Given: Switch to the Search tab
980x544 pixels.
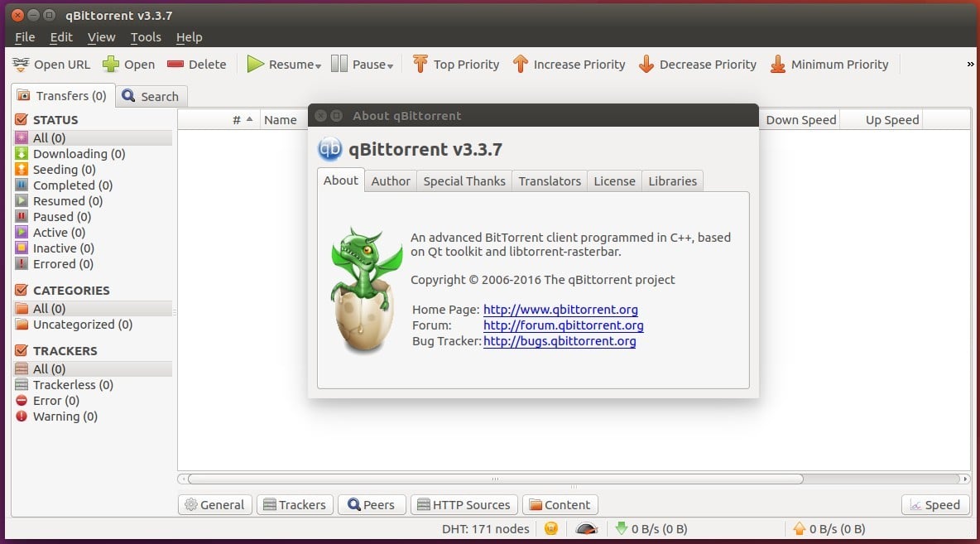Looking at the screenshot, I should [x=151, y=96].
